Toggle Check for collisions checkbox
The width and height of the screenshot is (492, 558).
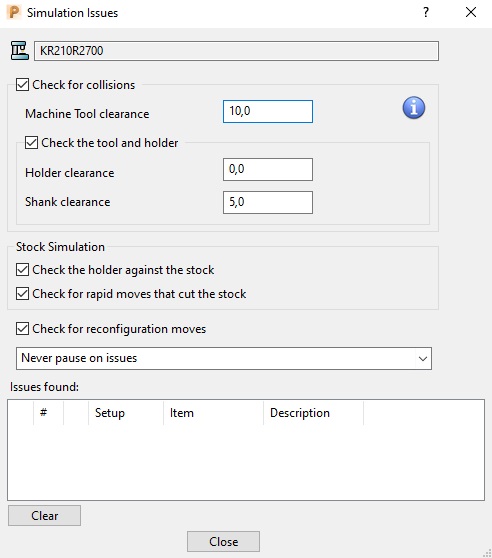click(x=22, y=85)
